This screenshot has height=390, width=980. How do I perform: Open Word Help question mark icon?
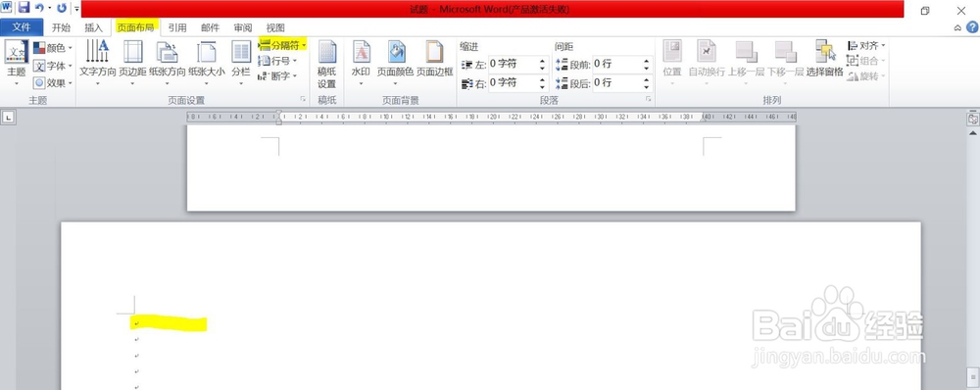pyautogui.click(x=972, y=27)
